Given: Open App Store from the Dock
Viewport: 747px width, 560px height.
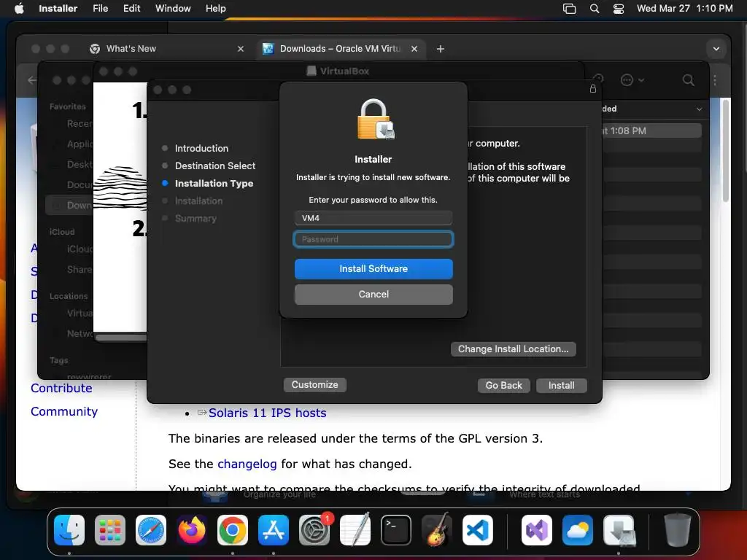Looking at the screenshot, I should click(x=274, y=530).
